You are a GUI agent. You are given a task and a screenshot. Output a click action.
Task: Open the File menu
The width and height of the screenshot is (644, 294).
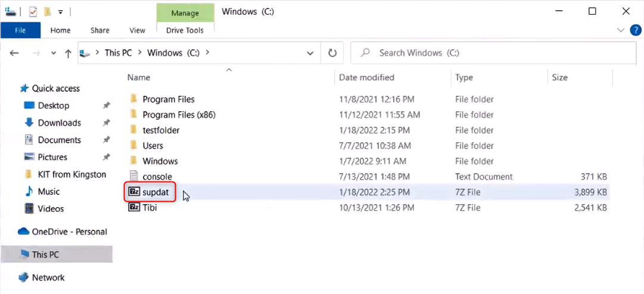point(20,30)
